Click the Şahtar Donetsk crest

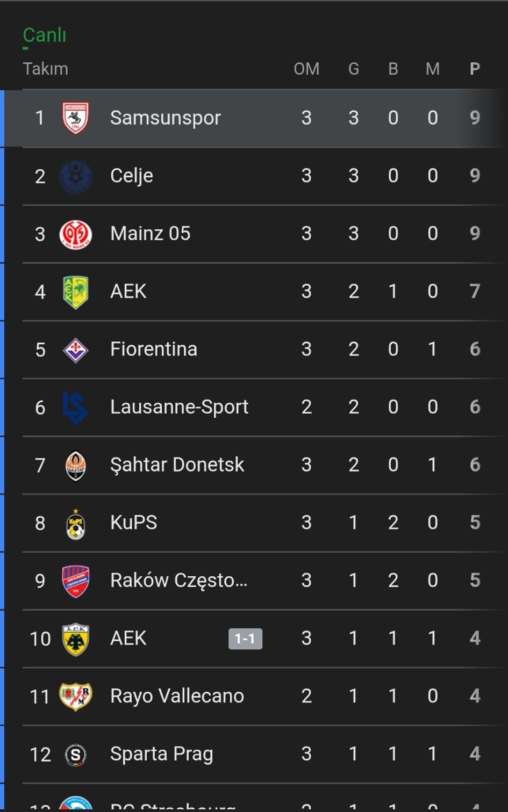coord(75,465)
